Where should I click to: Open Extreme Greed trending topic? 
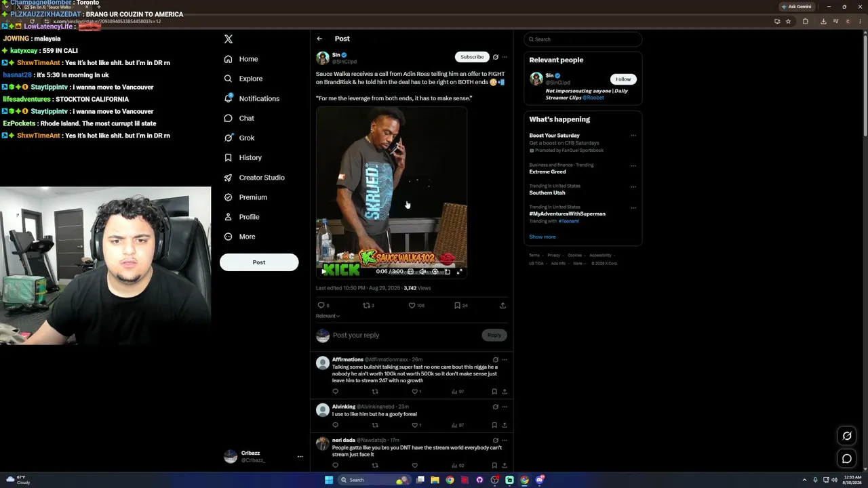(547, 172)
